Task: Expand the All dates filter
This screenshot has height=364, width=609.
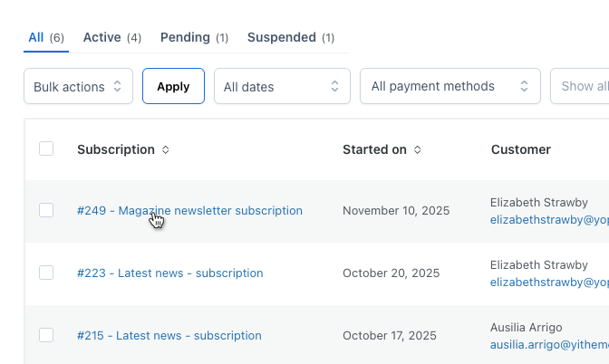Action: tap(281, 87)
